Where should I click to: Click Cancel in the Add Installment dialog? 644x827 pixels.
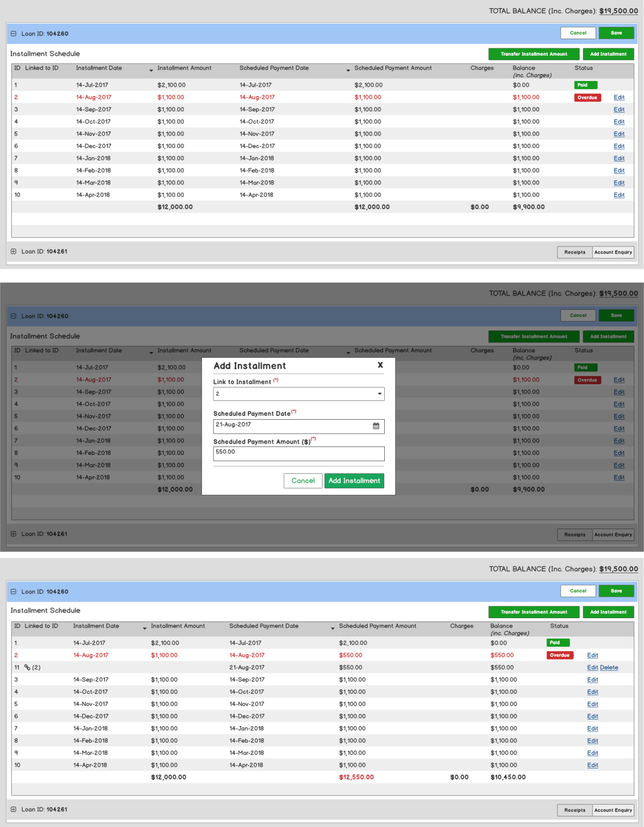[303, 481]
